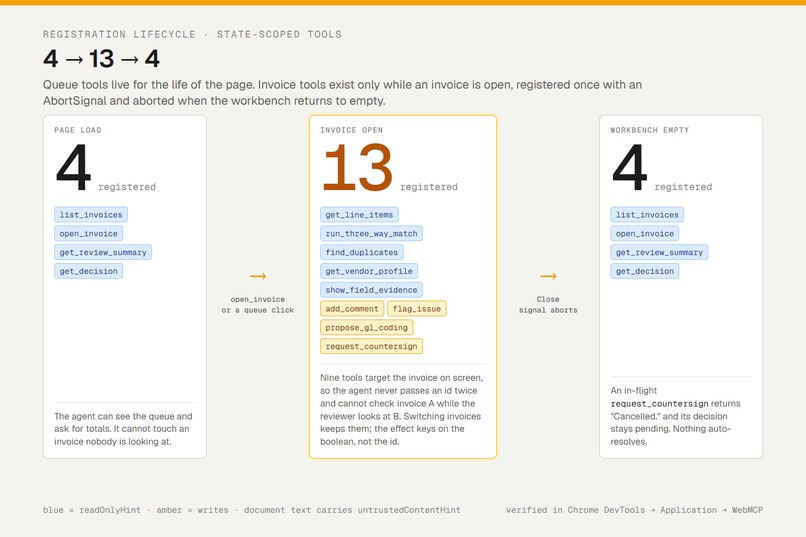Click open_invoice chip in Page Load card
The image size is (806, 537).
pos(88,234)
